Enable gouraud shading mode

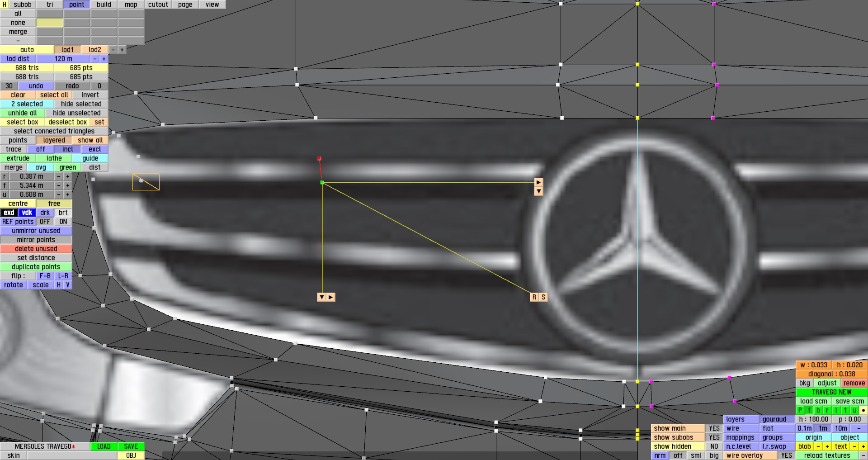[x=778, y=419]
